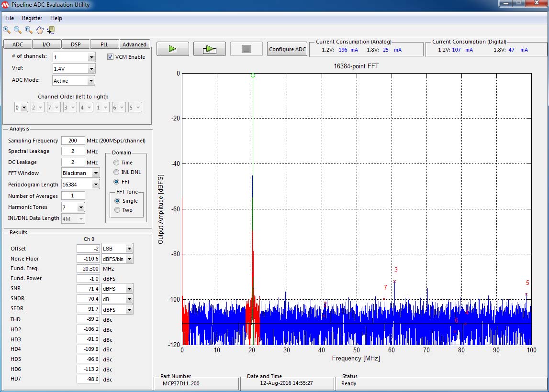This screenshot has width=549, height=392.
Task: Activate the pan hand tool
Action: click(40, 30)
